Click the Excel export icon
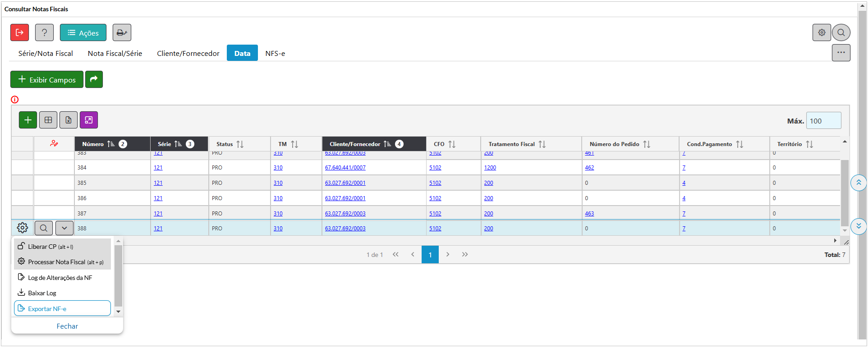Viewport: 868px width, 348px height. pos(69,120)
